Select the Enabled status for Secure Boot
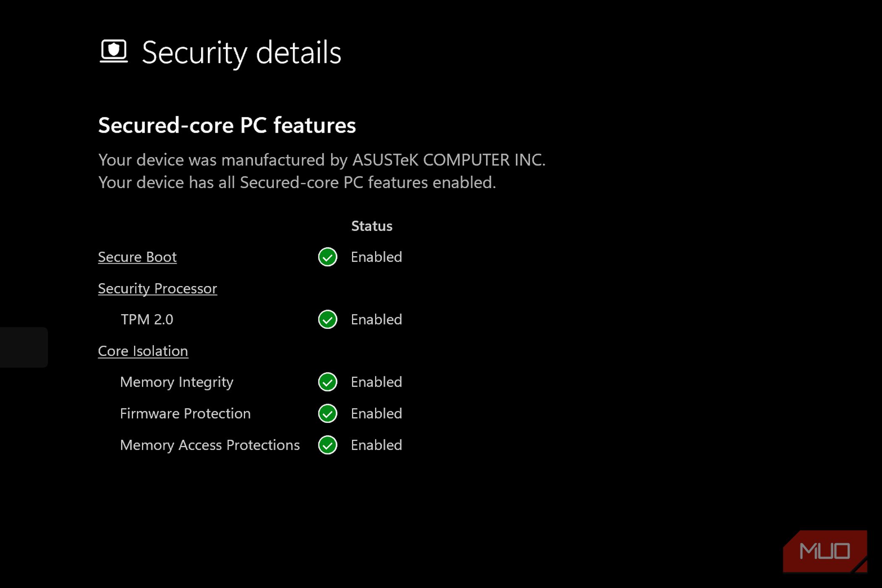Viewport: 882px width, 588px height. pyautogui.click(x=376, y=257)
